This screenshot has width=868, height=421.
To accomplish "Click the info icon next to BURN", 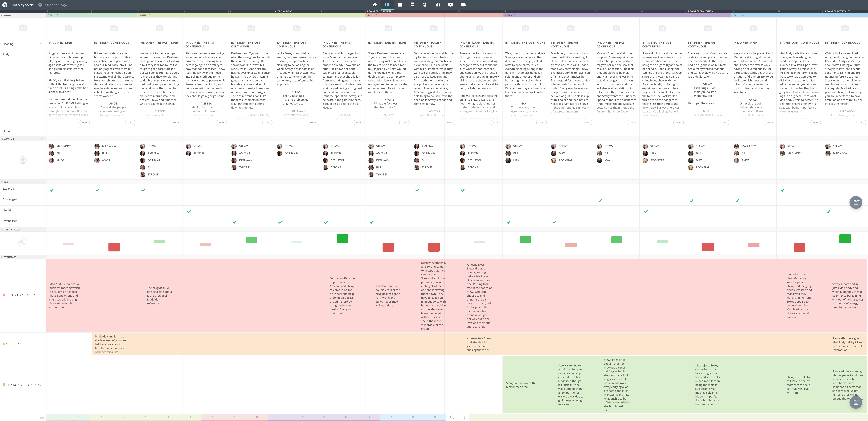I will pyautogui.click(x=377, y=15).
